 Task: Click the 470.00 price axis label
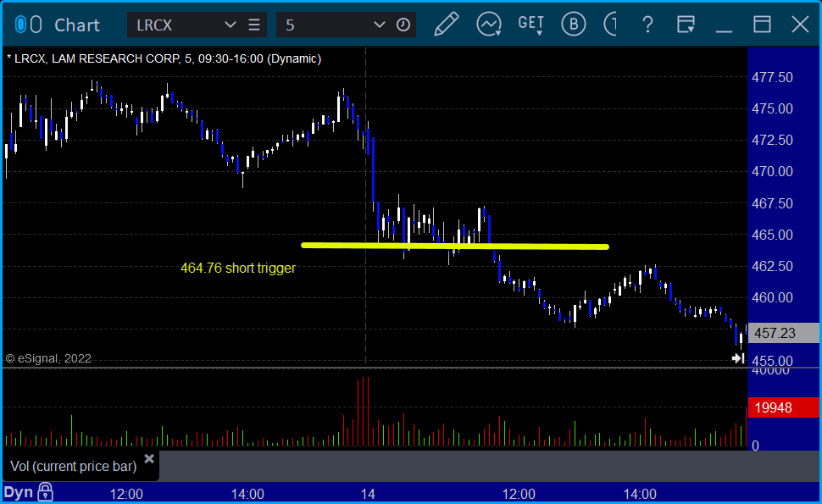772,171
